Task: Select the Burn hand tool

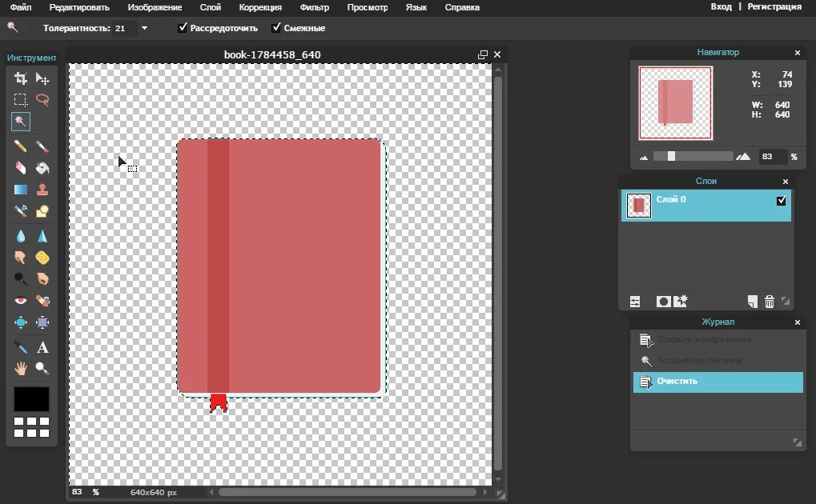Action: [x=42, y=278]
